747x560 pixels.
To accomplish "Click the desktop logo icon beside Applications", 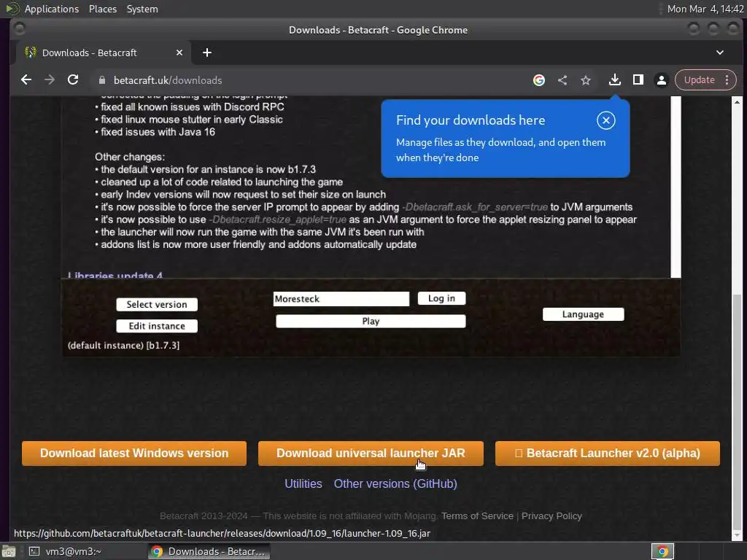I will (x=12, y=9).
